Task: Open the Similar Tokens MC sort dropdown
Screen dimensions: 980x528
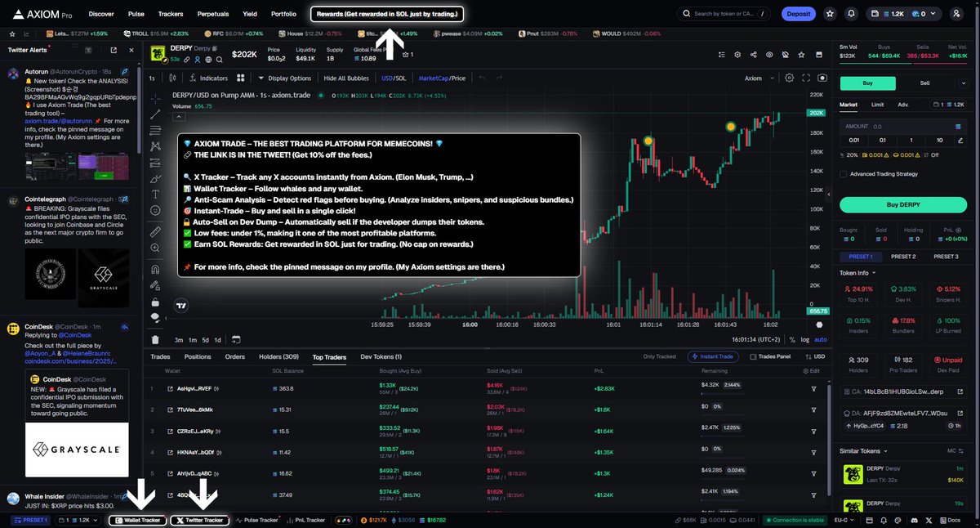Action: 954,450
